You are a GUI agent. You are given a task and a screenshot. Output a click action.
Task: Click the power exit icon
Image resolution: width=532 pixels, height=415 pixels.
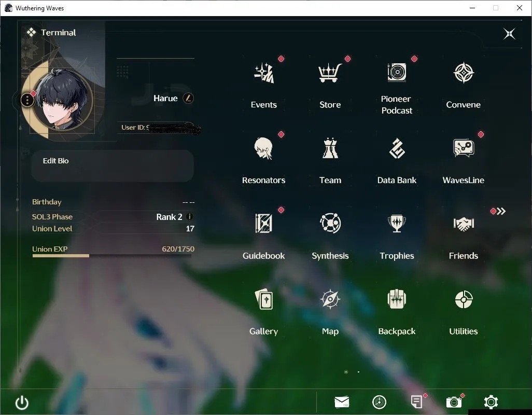tap(22, 403)
